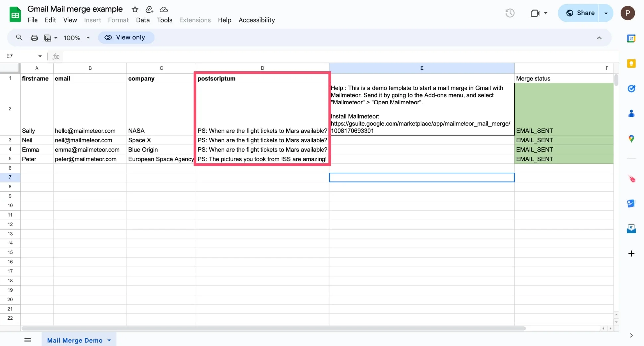Screen dimensions: 644x346
Task: Print the spreadsheet
Action: (x=34, y=38)
